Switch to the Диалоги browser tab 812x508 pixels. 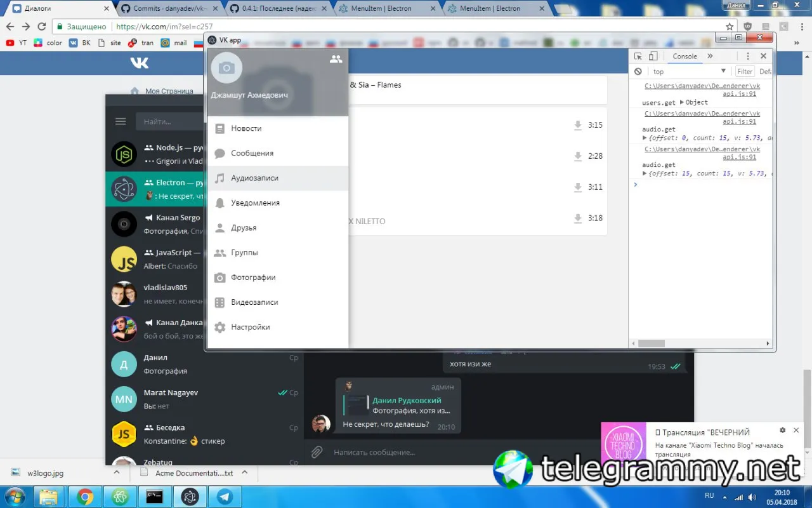tap(59, 8)
